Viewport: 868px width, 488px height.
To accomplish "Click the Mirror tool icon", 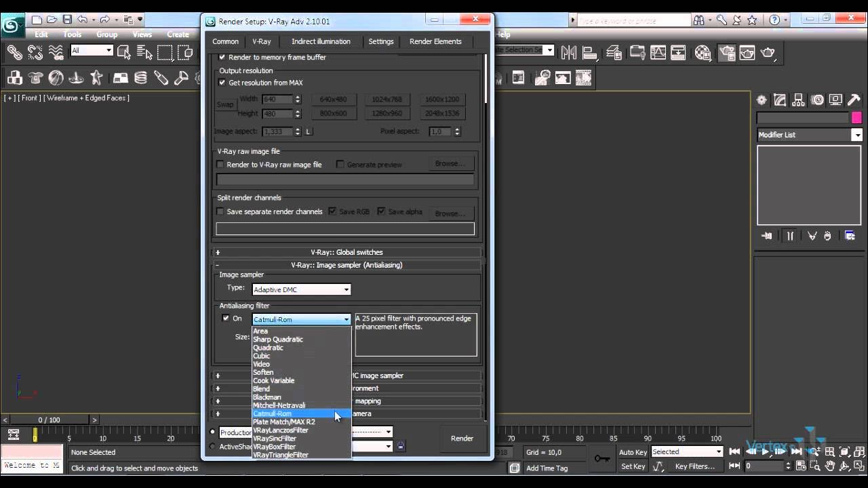I will pos(569,52).
